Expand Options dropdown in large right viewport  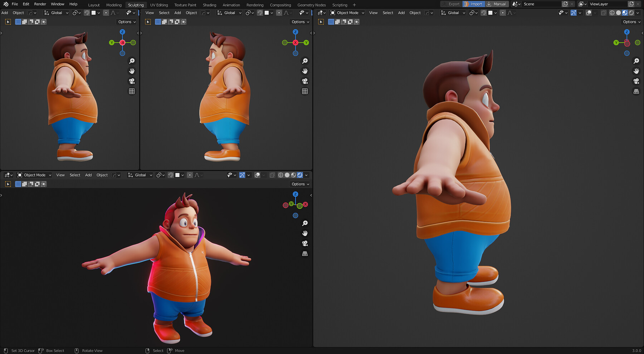[x=631, y=22]
